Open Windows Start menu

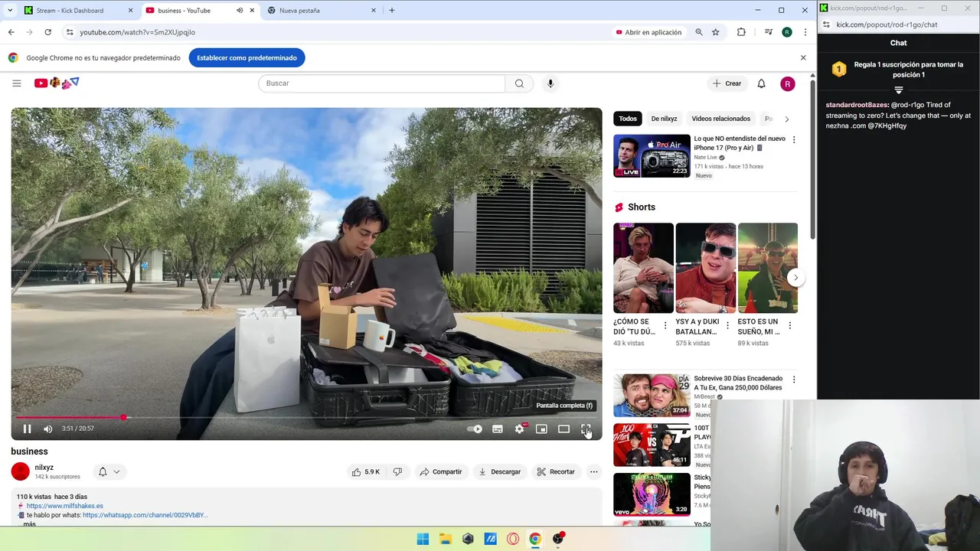coord(423,539)
